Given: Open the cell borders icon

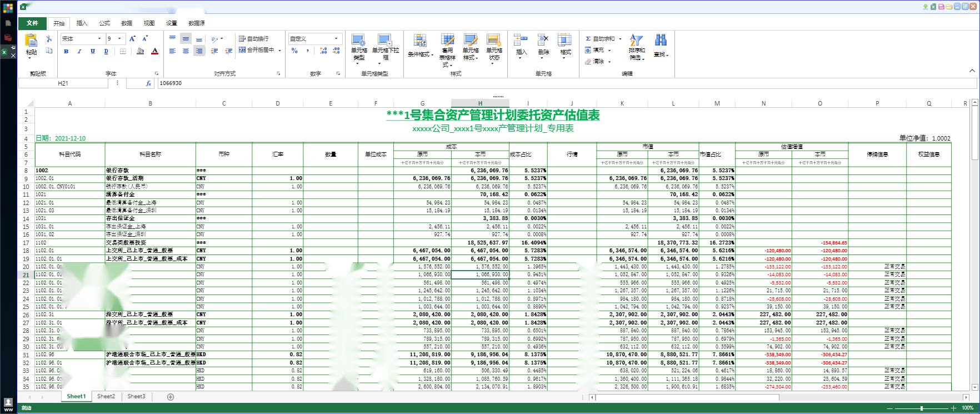Looking at the screenshot, I should tap(123, 51).
